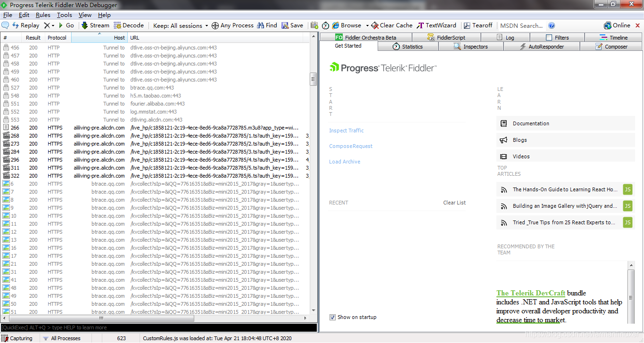The image size is (644, 343).
Task: Clear Cache from the toolbar
Action: (x=392, y=25)
